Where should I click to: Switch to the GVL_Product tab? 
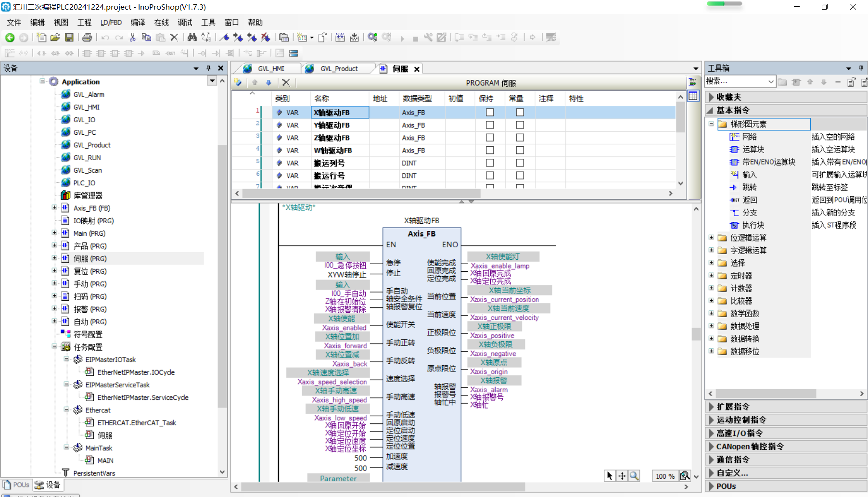click(339, 69)
